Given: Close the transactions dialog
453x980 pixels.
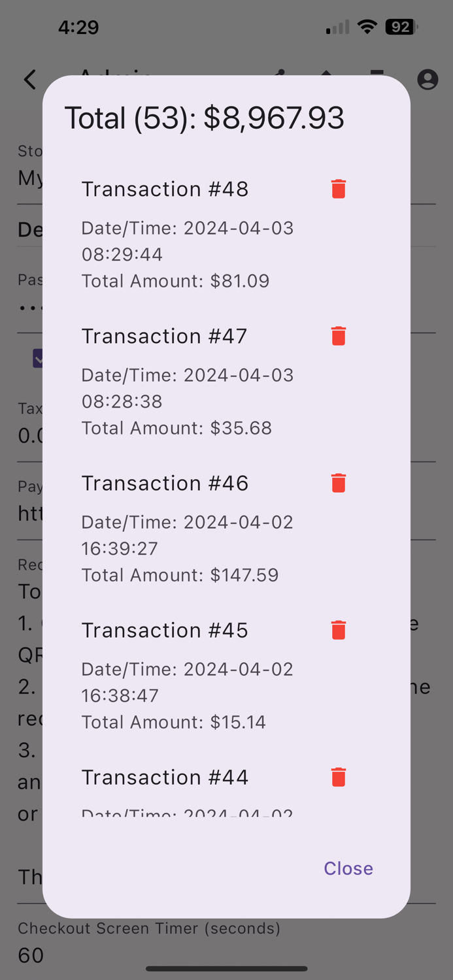Looking at the screenshot, I should pyautogui.click(x=348, y=868).
